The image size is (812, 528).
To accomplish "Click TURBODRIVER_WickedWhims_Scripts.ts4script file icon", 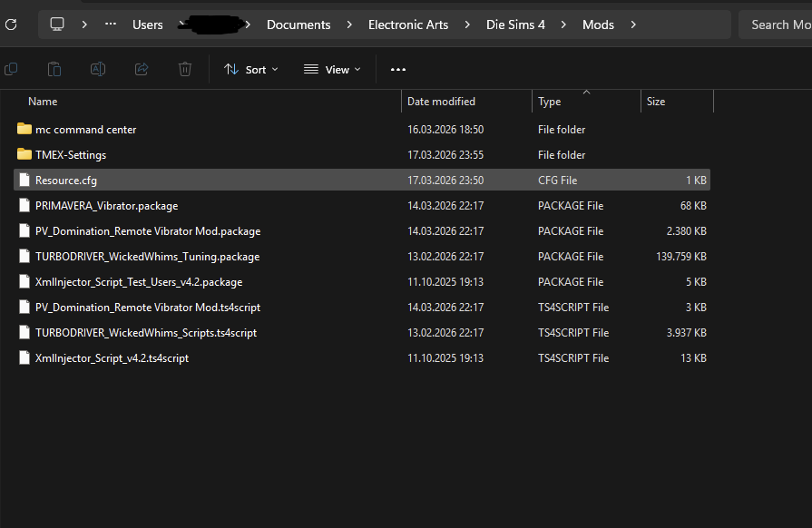I will [x=24, y=332].
